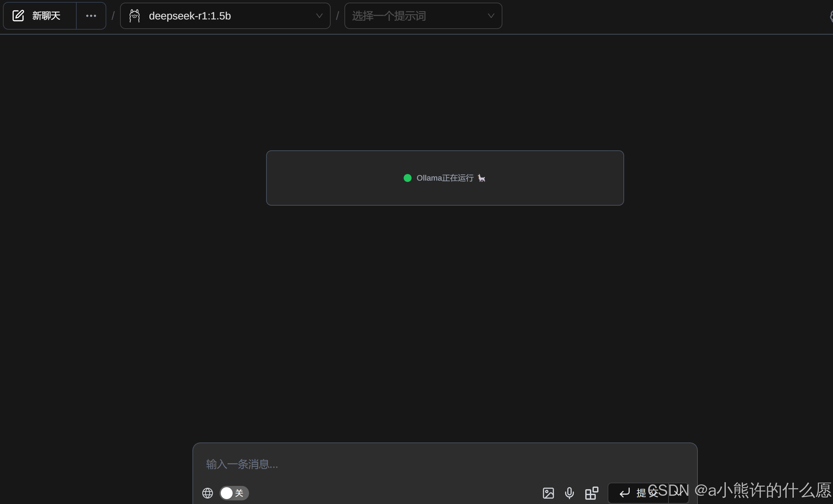Click the enter arrow on submit button
The width and height of the screenshot is (833, 504).
[x=624, y=493]
